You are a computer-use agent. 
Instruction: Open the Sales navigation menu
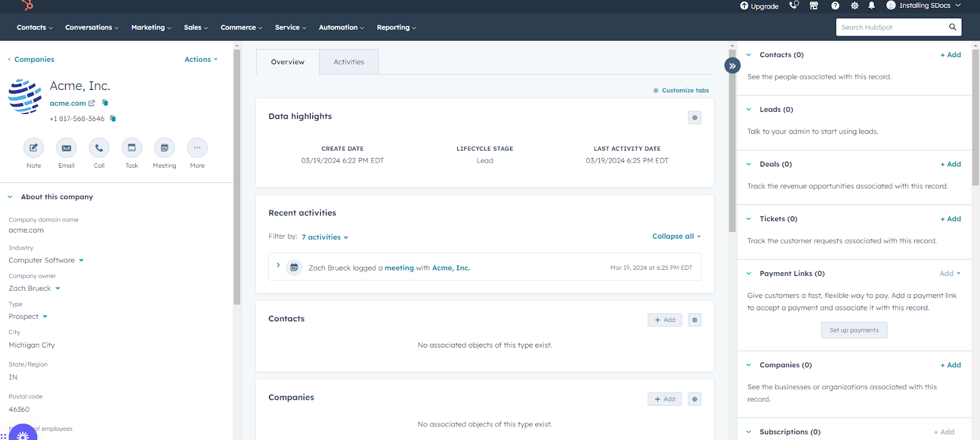click(196, 28)
